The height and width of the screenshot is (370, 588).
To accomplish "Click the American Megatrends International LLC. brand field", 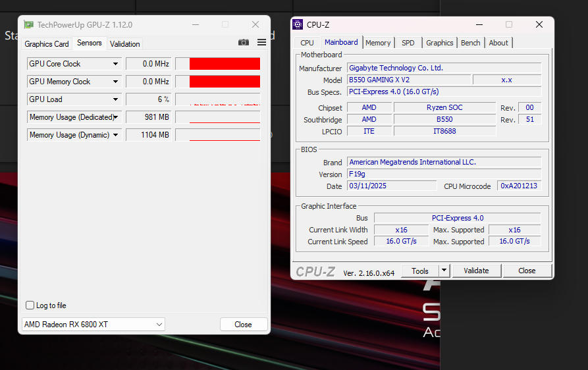I will 444,162.
